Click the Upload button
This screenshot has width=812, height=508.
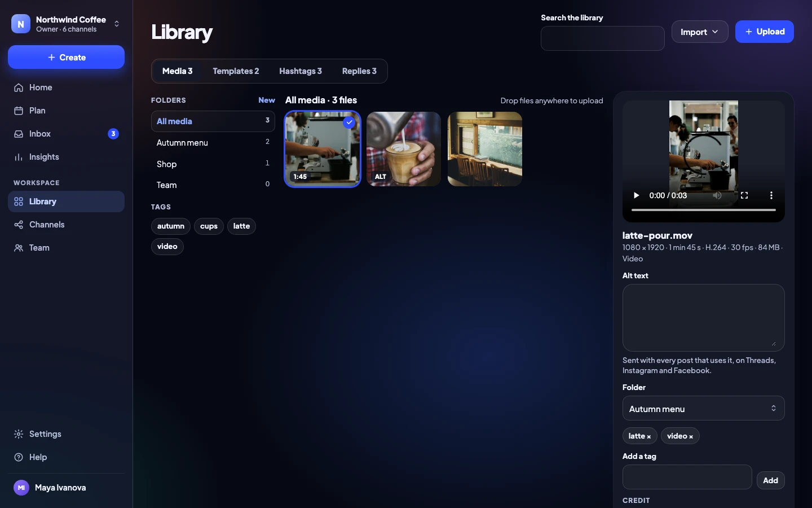765,32
